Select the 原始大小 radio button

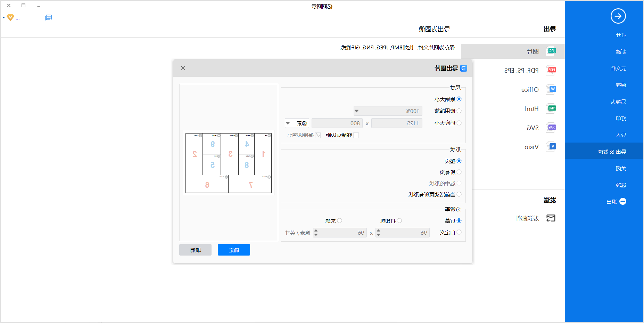coord(459,99)
